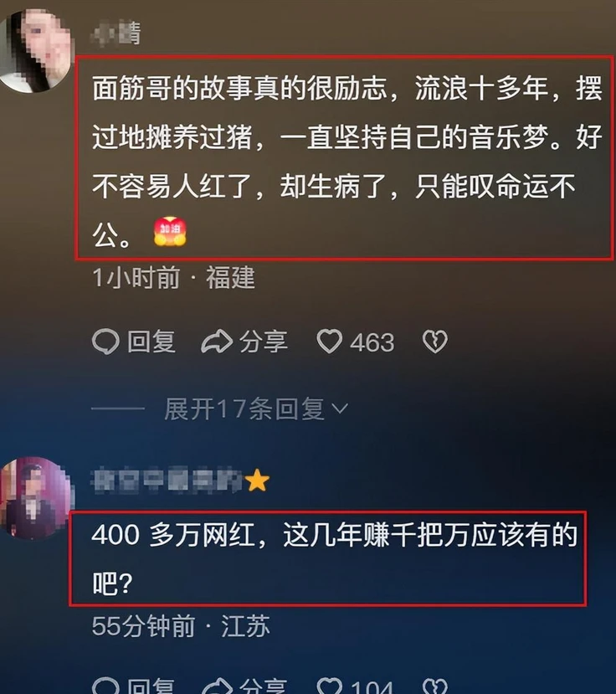
Task: Select the comment starting 面筋哥的故事真的很励志
Action: (346, 157)
